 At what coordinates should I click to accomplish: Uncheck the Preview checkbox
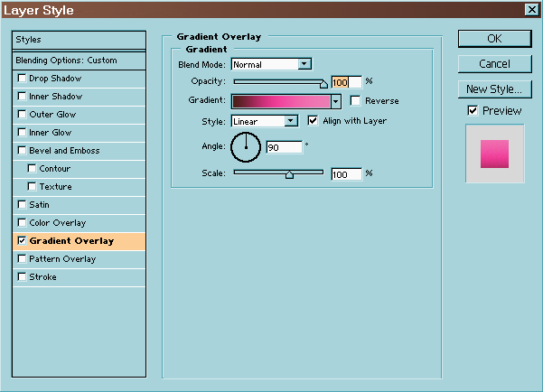point(473,110)
